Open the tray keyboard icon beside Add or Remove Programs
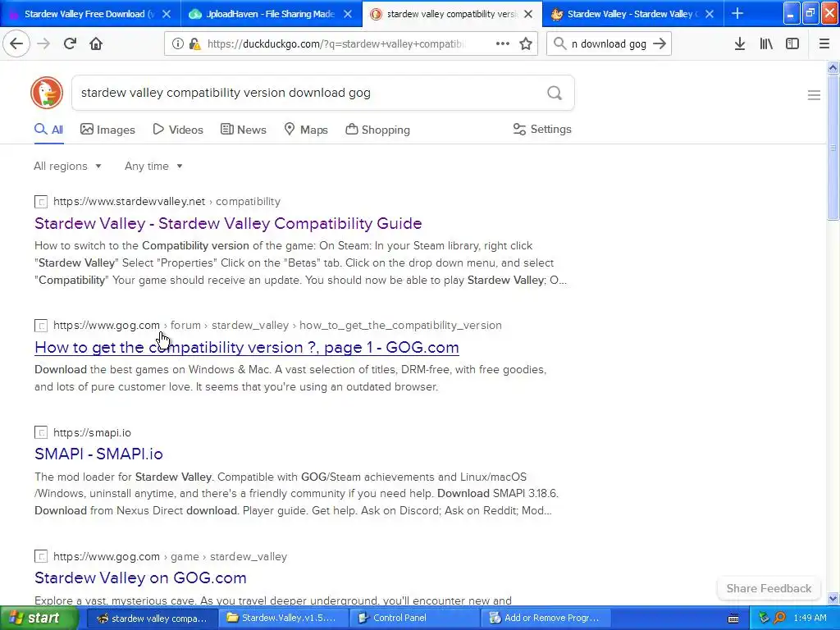 click(x=733, y=619)
